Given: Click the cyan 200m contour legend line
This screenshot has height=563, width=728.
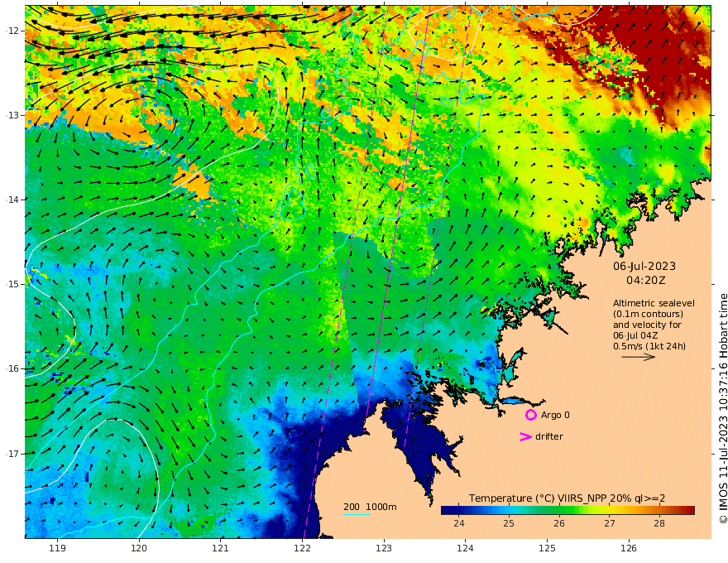Looking at the screenshot, I should coord(357,514).
